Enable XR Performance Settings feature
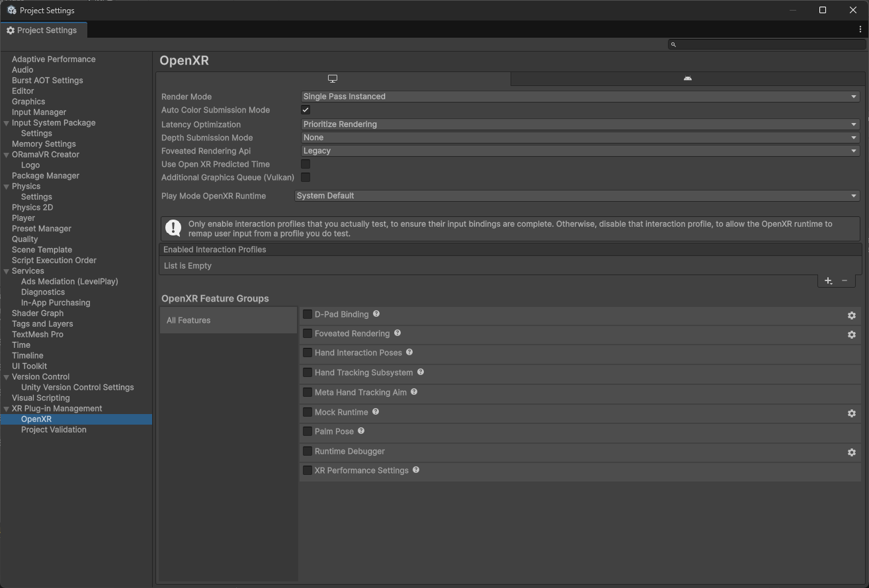 (308, 470)
